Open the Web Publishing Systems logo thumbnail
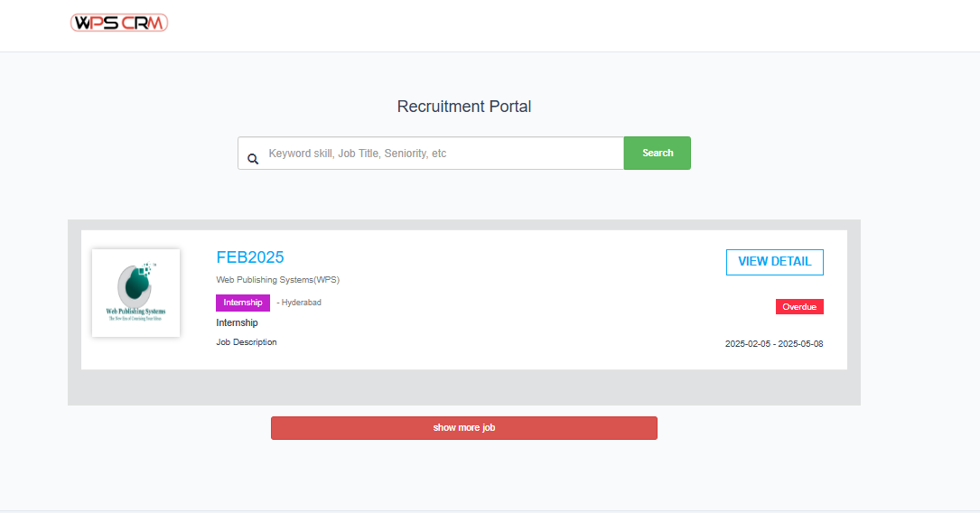This screenshot has height=513, width=980. point(135,293)
